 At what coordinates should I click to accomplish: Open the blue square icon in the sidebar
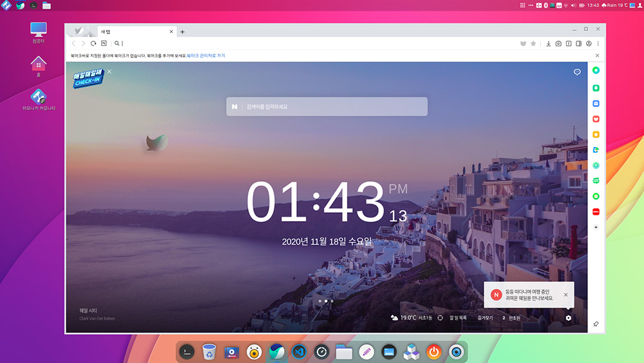596,104
